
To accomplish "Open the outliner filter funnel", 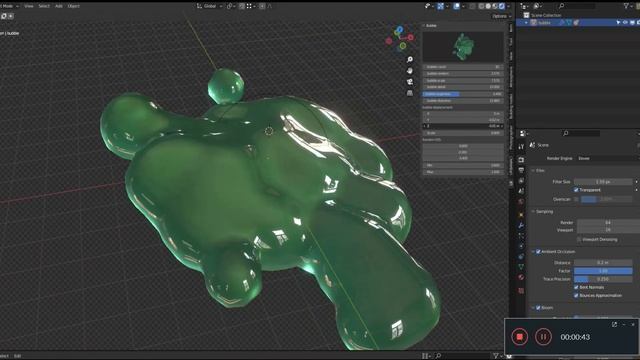I will (626, 6).
